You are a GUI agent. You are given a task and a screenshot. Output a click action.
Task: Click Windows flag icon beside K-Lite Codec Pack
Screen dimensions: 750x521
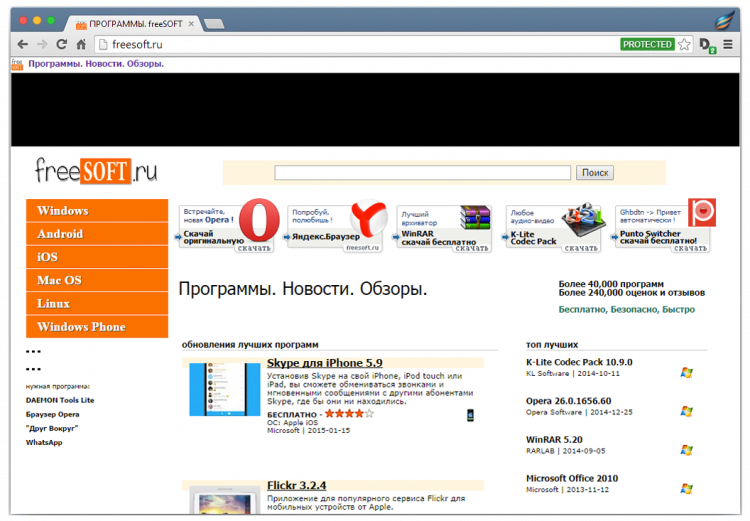tap(686, 373)
